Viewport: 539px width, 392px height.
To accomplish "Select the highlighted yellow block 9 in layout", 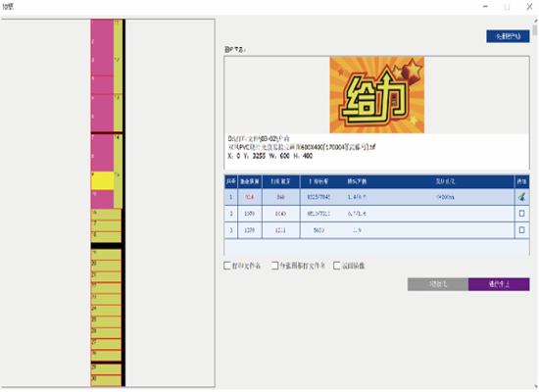I will [x=102, y=181].
